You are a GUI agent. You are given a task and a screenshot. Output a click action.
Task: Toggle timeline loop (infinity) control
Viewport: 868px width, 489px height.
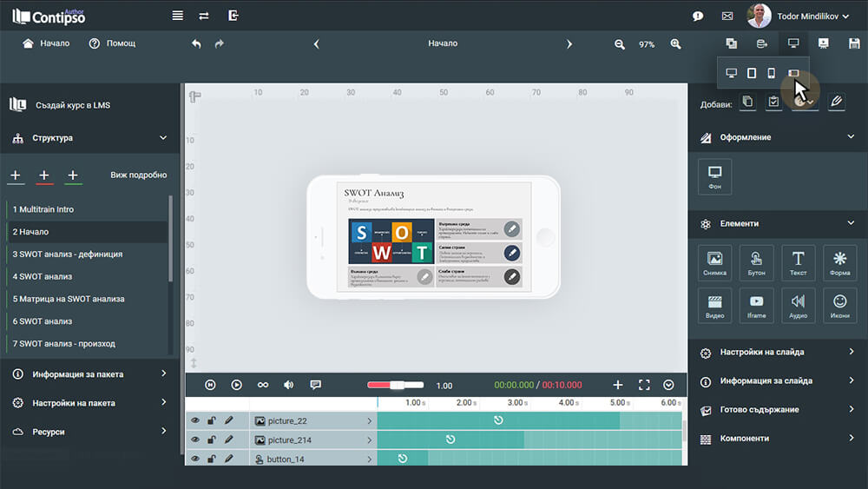[263, 385]
